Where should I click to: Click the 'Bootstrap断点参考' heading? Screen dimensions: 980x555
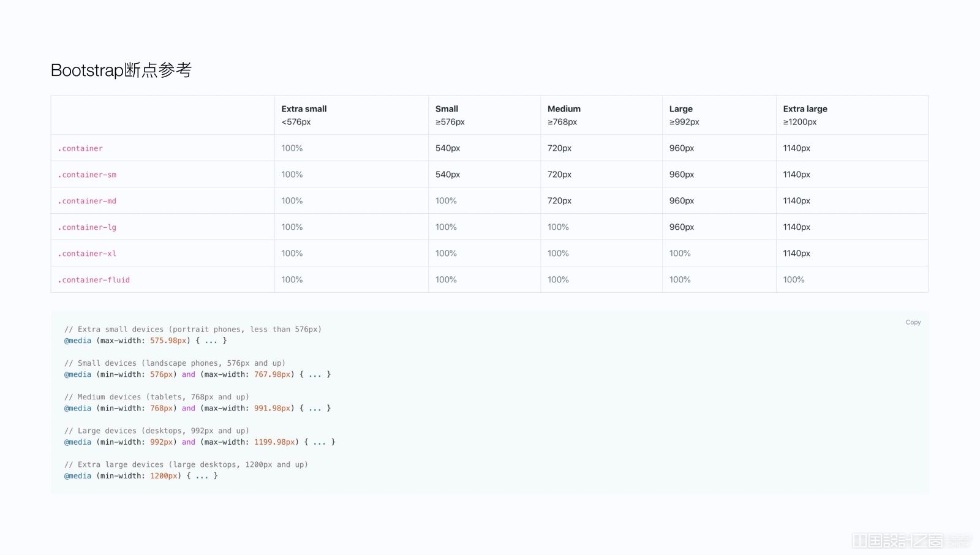coord(121,70)
